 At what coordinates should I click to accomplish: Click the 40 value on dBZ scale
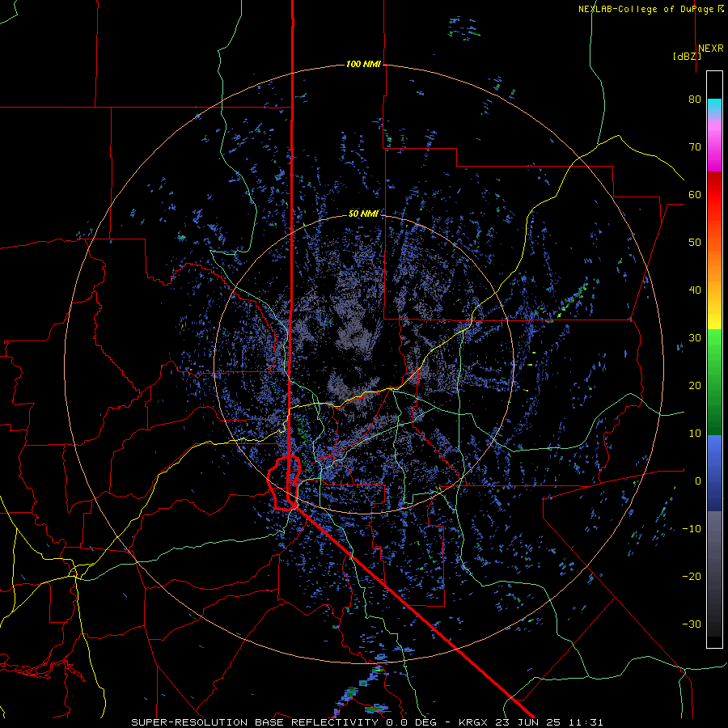point(695,290)
